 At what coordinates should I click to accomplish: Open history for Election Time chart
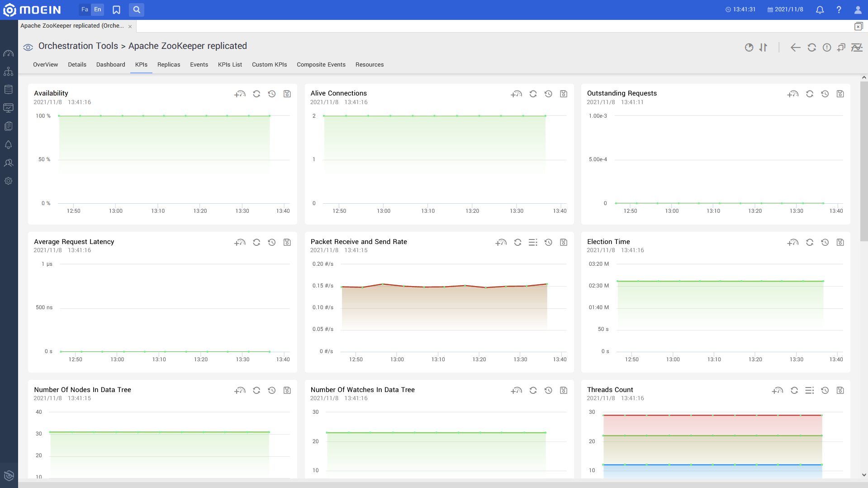[825, 242]
